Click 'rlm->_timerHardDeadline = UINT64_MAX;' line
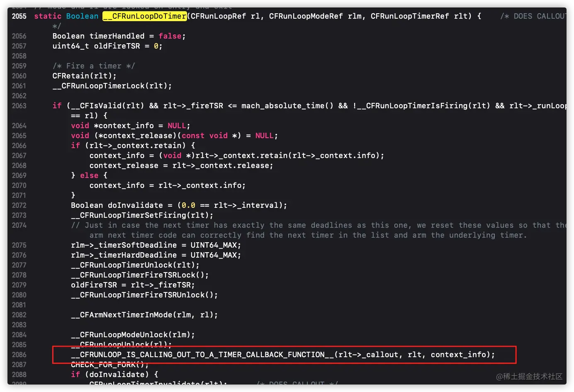This screenshot has width=574, height=392. coord(156,255)
